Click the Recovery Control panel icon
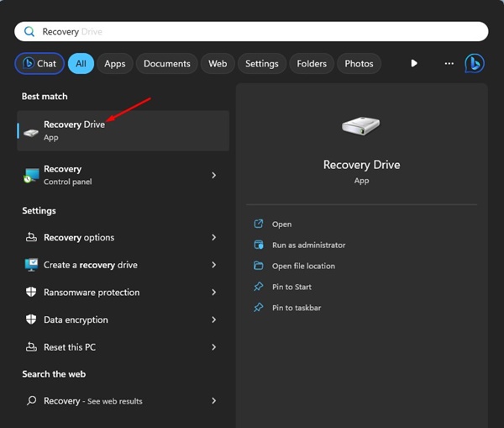 31,175
